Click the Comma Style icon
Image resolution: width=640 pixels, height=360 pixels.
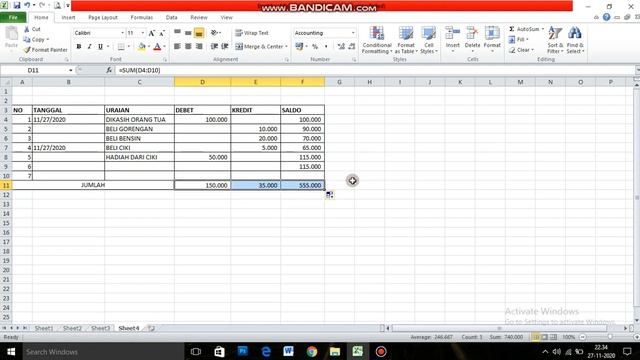tap(326, 47)
